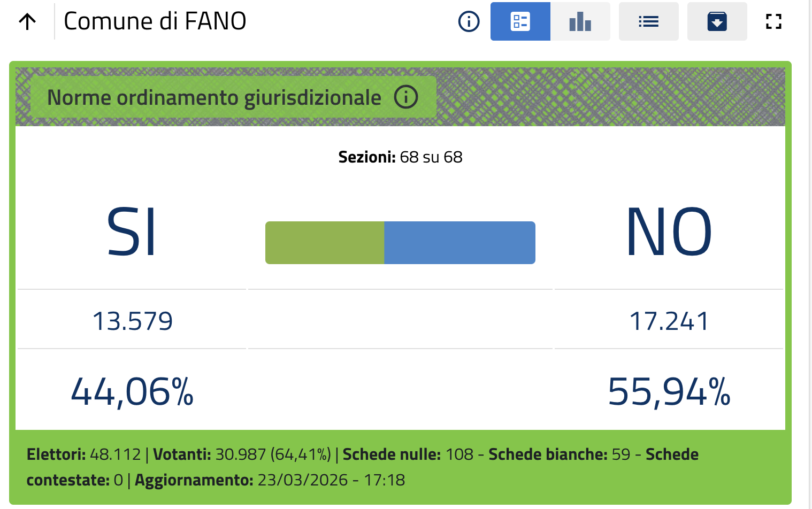812x509 pixels.
Task: Click the blue NO bar segment
Action: [x=459, y=243]
